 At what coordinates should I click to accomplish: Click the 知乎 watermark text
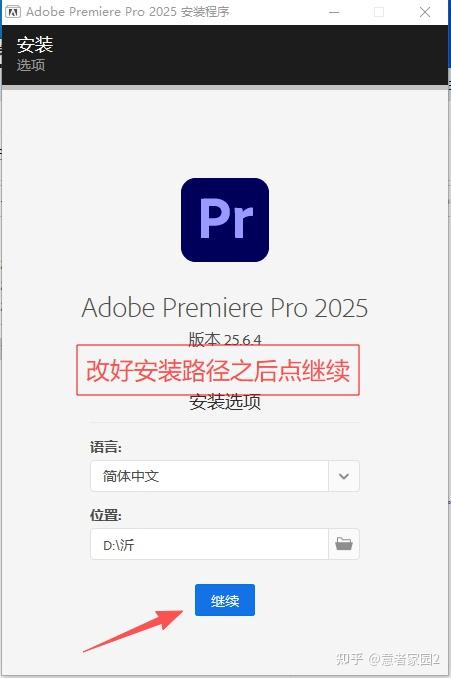tap(349, 659)
